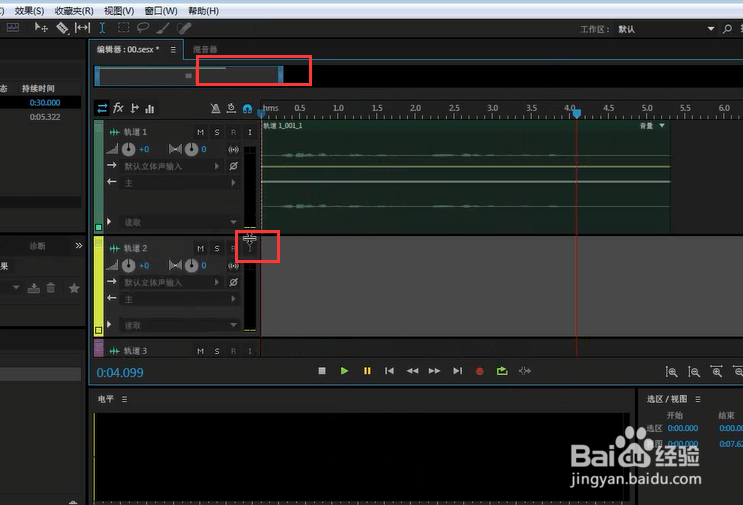This screenshot has width=743, height=505.
Task: Mute 轨道 1 with M button
Action: pos(200,132)
